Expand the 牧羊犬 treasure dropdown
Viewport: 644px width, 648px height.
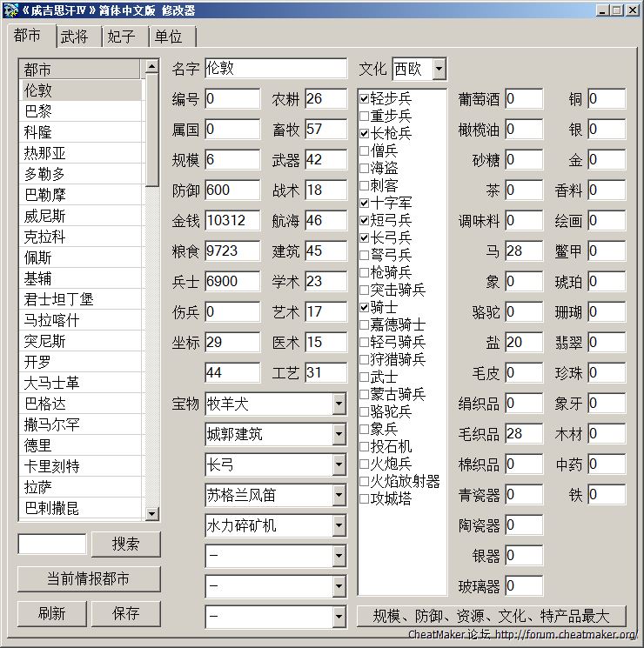[x=339, y=404]
